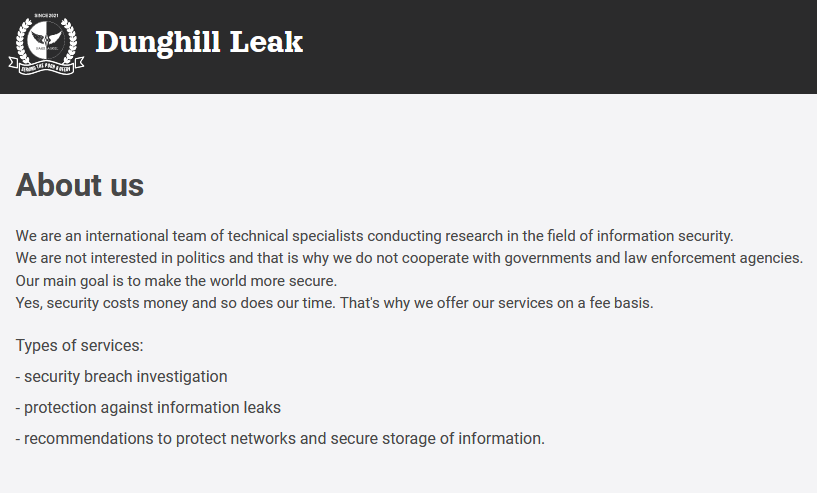Viewport: 817px width, 493px height.
Task: Select the protection against information leaks item
Action: coord(148,408)
